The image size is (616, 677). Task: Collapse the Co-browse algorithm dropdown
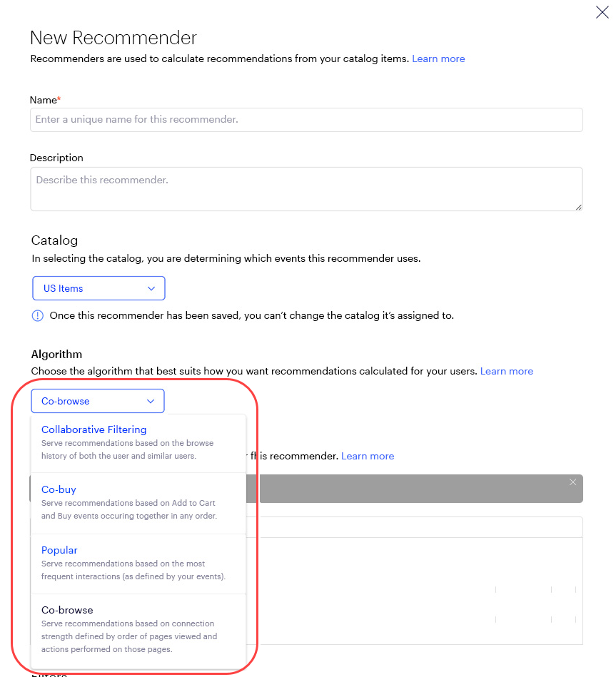97,401
